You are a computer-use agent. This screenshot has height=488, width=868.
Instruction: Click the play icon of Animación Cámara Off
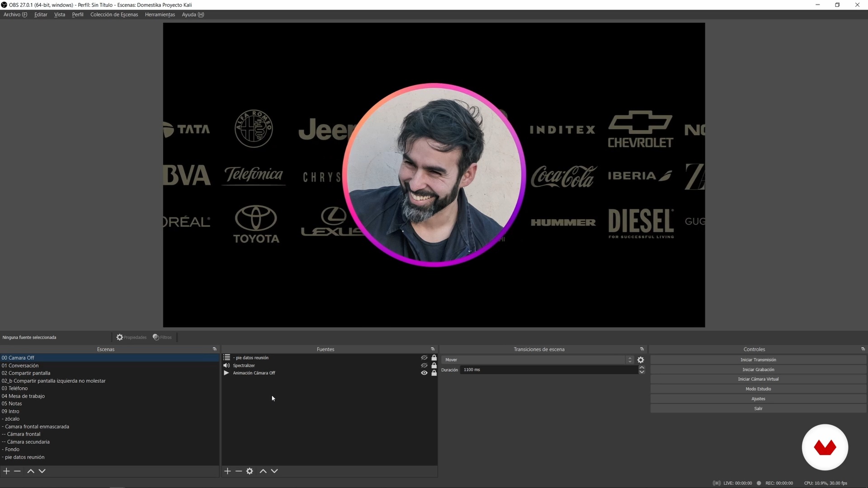pyautogui.click(x=226, y=373)
